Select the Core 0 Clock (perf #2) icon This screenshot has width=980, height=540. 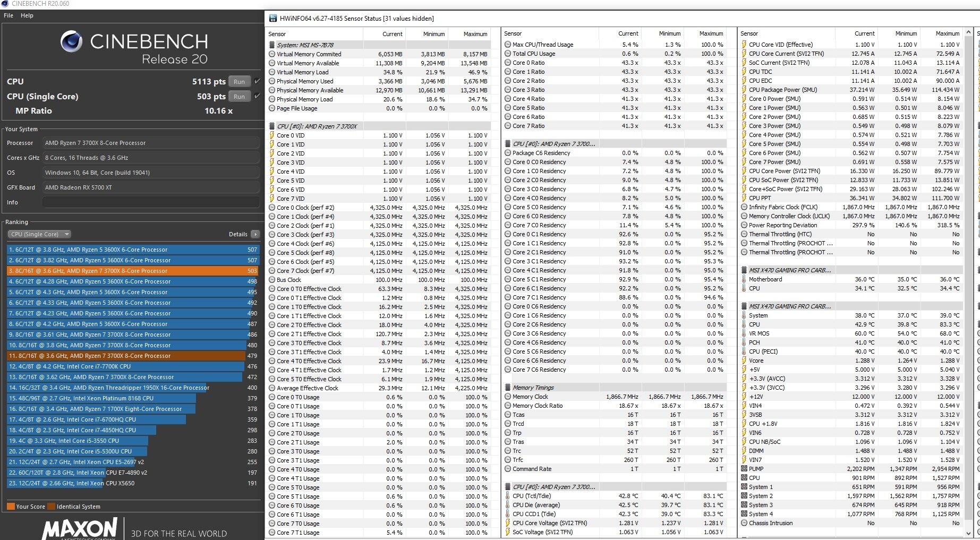point(272,208)
